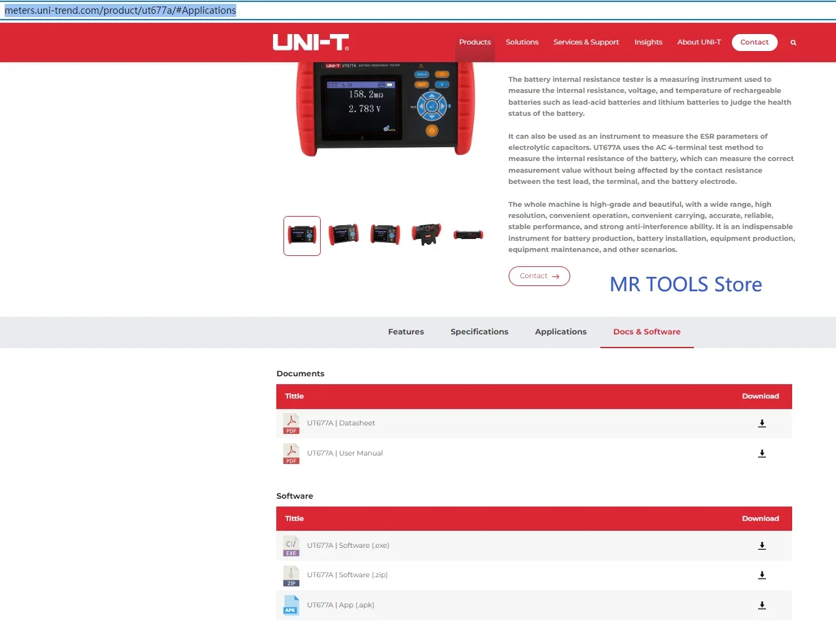This screenshot has height=644, width=836.
Task: Select the fifth thumbnail showing top view
Action: click(469, 234)
